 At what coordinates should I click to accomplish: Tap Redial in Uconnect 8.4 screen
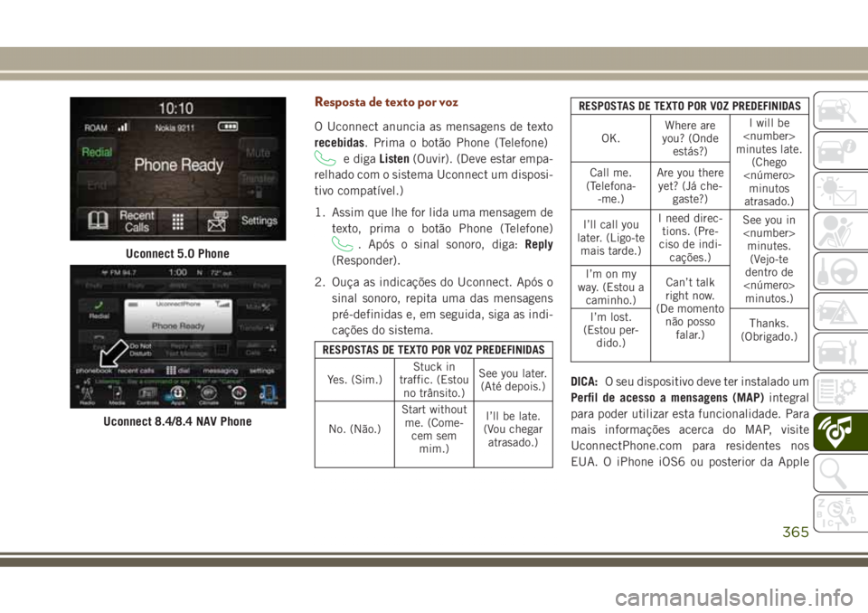[x=99, y=311]
